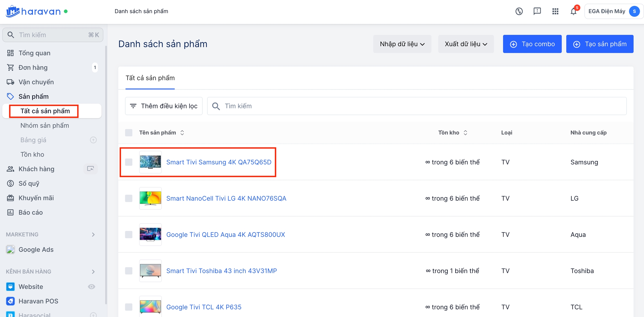Open Nhóm sản phẩm in sidebar
Screen dimensions: 644x317
tap(45, 126)
